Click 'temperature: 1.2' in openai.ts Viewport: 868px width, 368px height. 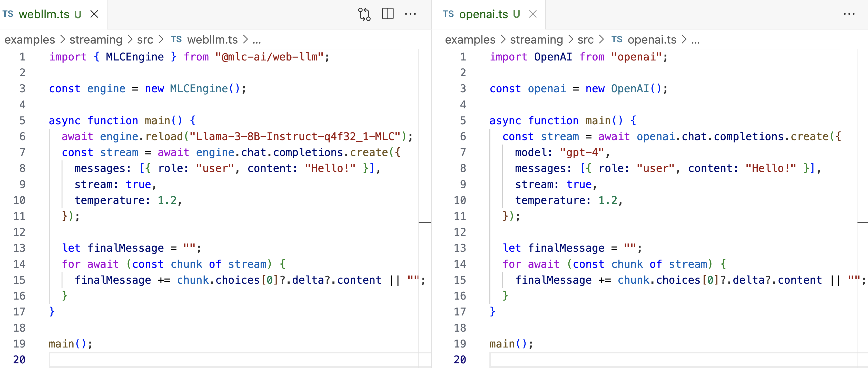pos(566,200)
